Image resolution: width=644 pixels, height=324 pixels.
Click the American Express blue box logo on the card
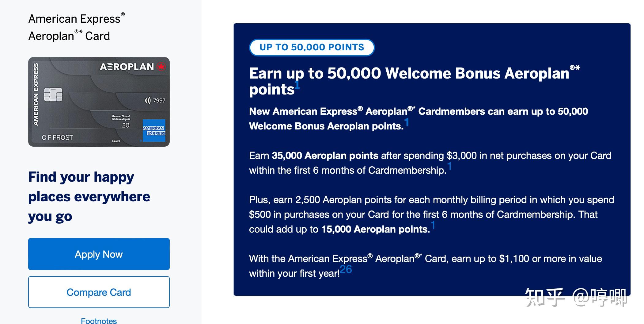[x=154, y=131]
